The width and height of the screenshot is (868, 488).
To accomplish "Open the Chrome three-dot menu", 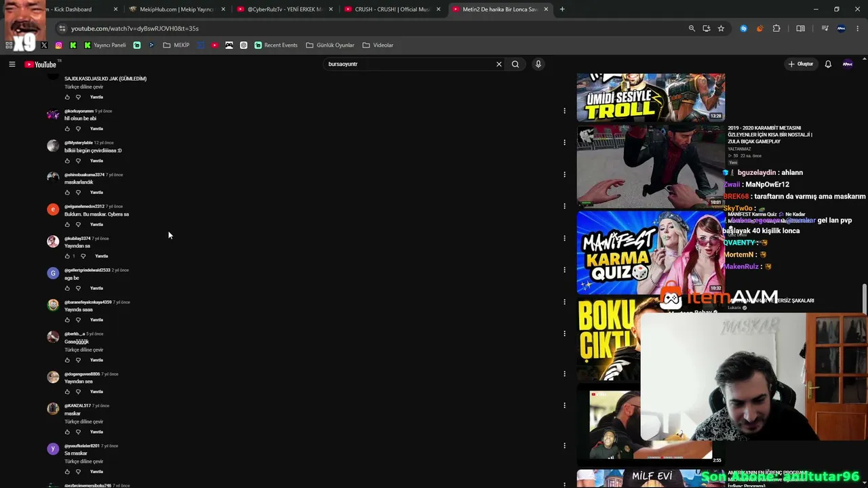I will pyautogui.click(x=858, y=28).
